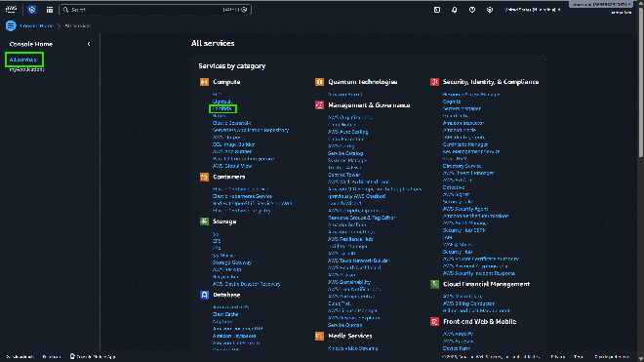Click the Containers category icon

click(204, 177)
